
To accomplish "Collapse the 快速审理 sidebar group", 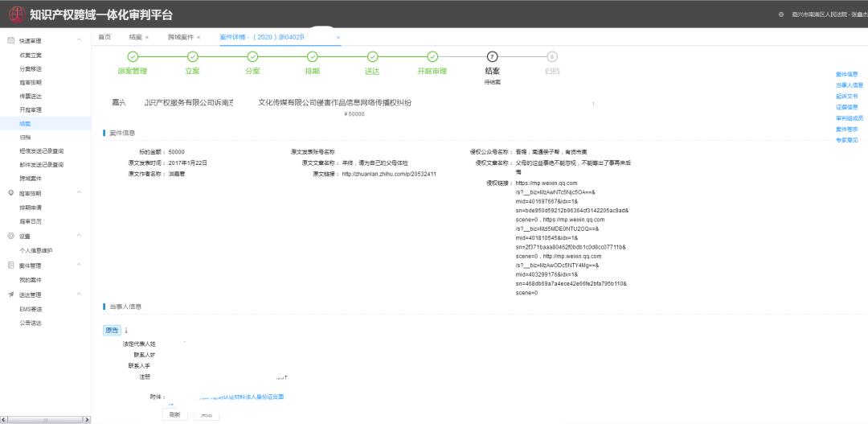I will coord(79,40).
